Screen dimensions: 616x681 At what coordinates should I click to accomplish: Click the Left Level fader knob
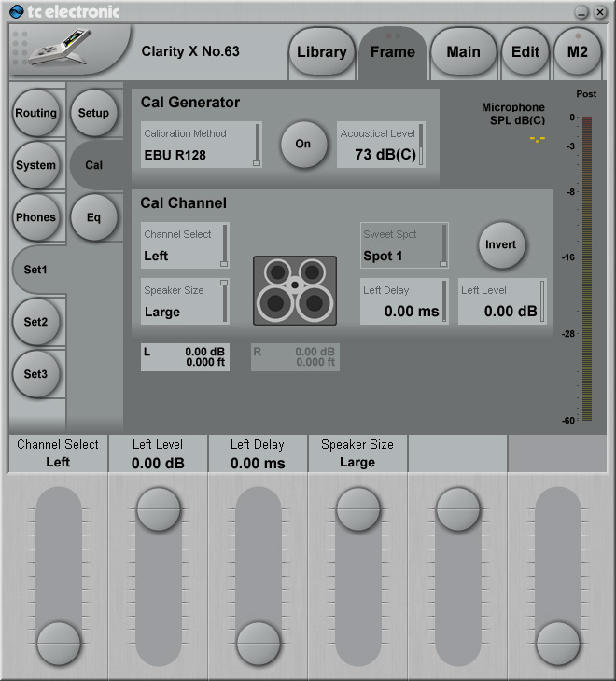pyautogui.click(x=157, y=510)
